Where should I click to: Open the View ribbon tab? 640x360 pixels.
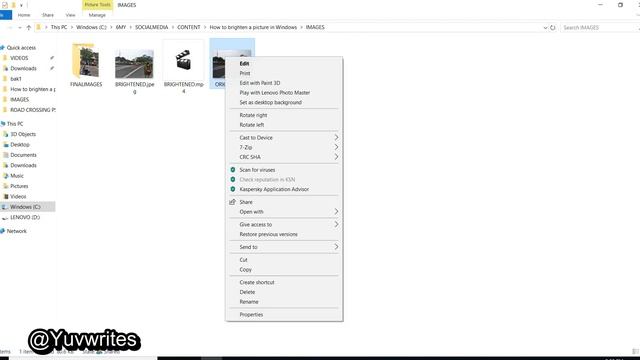click(x=71, y=15)
